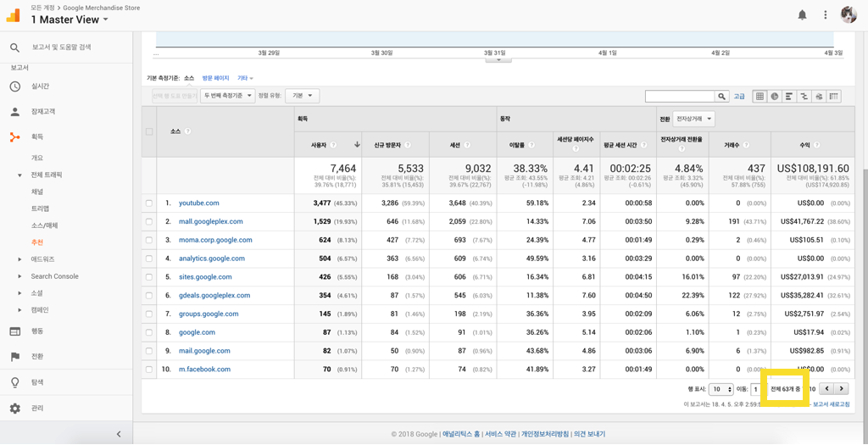Image resolution: width=868 pixels, height=445 pixels.
Task: Switch to term cloud view icon
Action: pos(818,97)
